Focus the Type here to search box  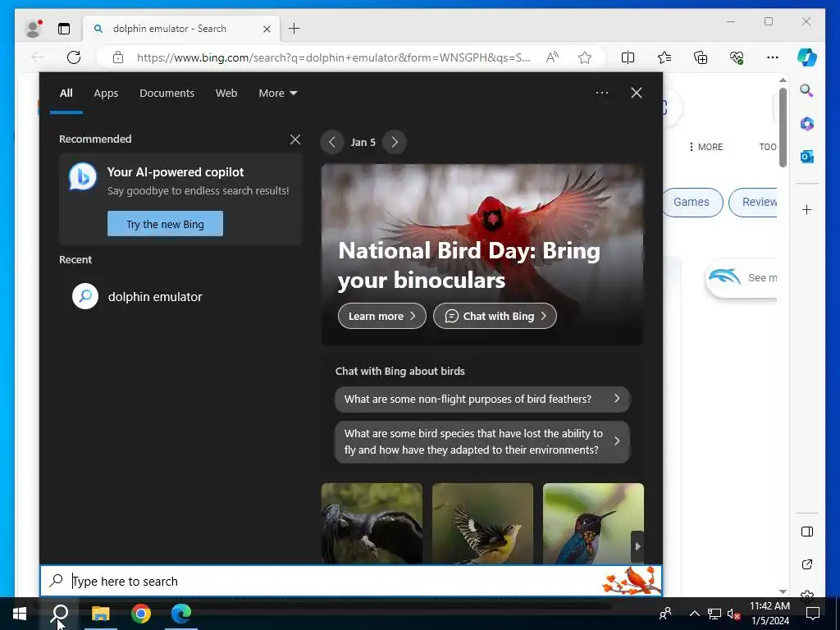pos(351,582)
